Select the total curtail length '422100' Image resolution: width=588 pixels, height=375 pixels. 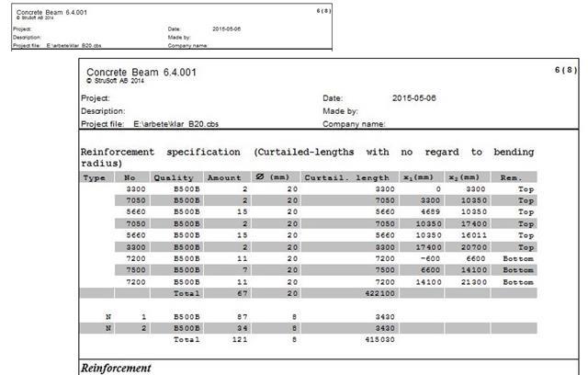pos(379,293)
